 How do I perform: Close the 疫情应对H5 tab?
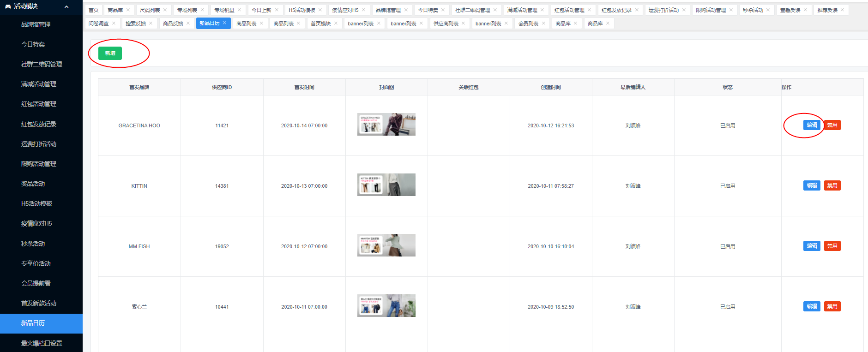[x=363, y=10]
